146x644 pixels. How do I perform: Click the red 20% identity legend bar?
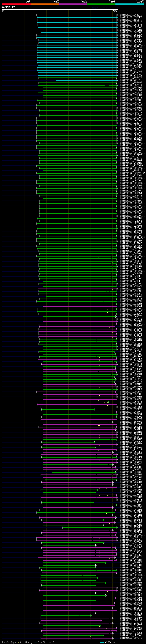click(x=16, y=4)
